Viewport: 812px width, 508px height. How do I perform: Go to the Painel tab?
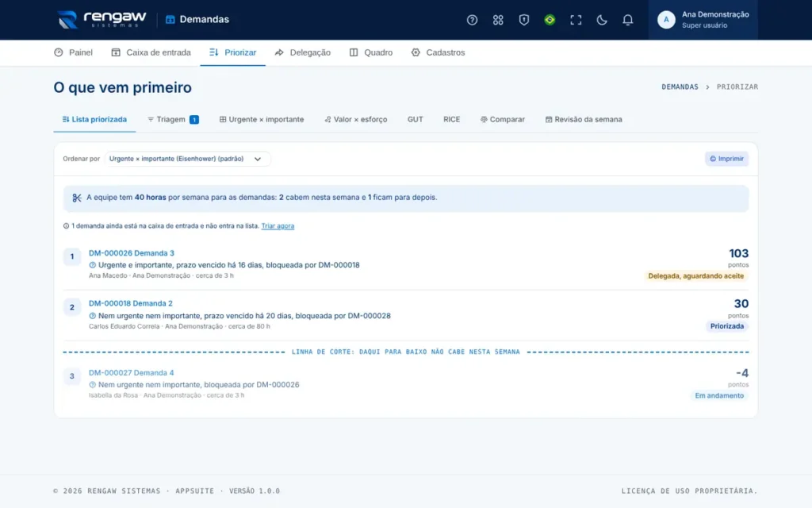point(73,52)
